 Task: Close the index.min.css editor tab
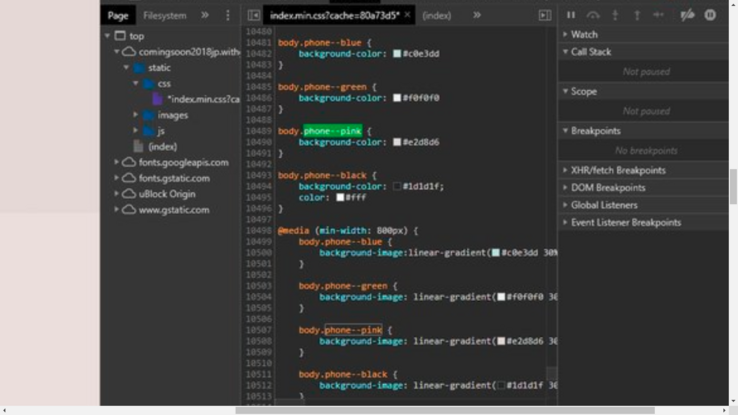pyautogui.click(x=408, y=15)
